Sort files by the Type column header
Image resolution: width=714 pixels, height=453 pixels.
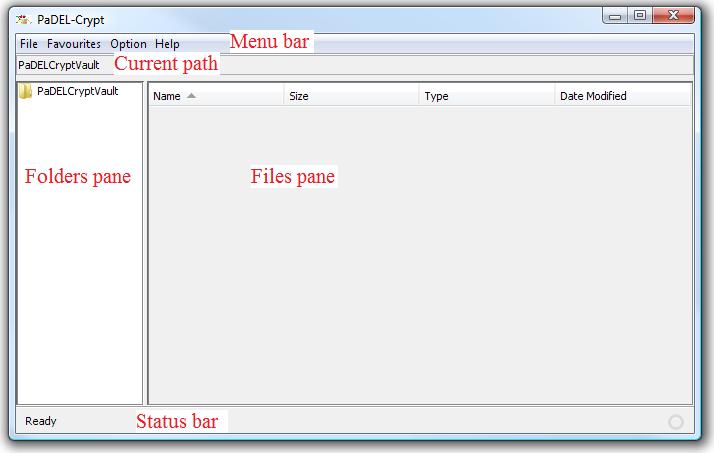[436, 96]
